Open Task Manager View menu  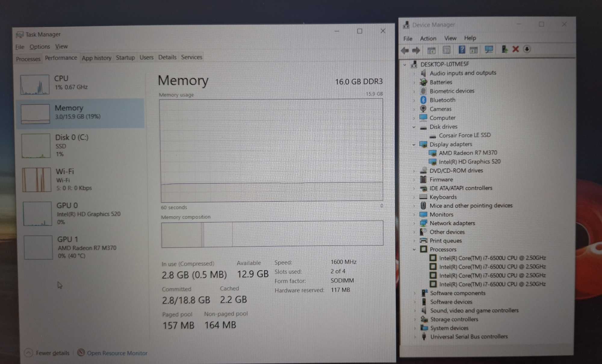click(61, 46)
